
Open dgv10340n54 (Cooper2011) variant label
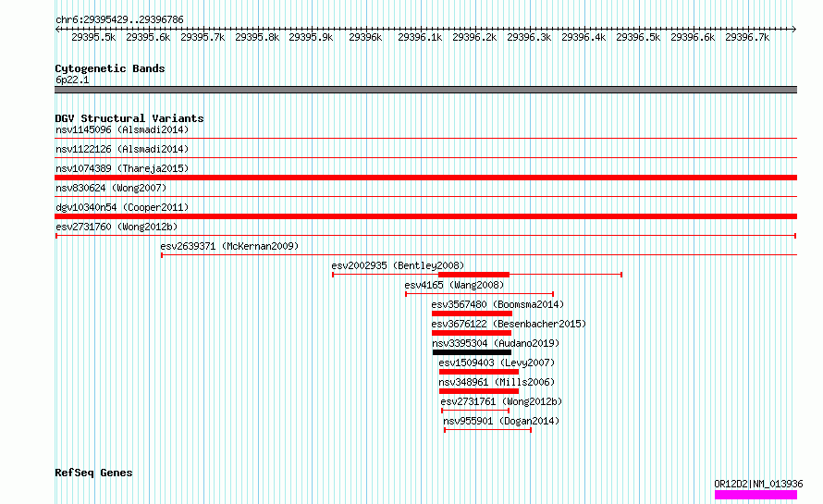122,207
